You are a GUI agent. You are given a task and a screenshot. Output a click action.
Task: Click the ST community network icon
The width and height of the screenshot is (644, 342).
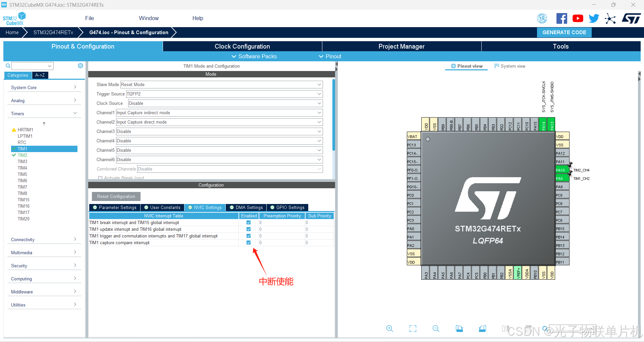point(610,18)
